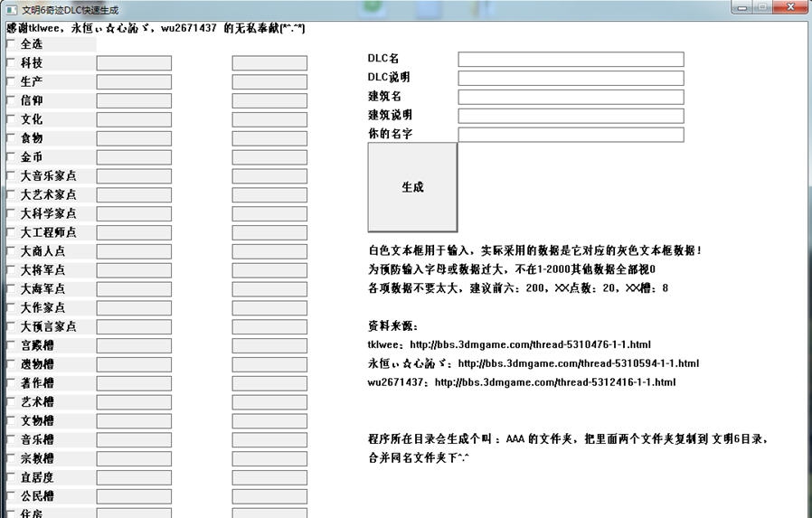The height and width of the screenshot is (518, 812).
Task: Tick the 宜居度 checkbox
Action: 11,477
